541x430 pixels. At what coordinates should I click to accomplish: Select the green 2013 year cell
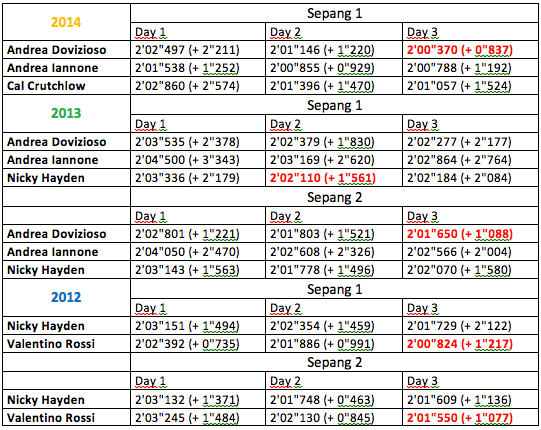(66, 113)
